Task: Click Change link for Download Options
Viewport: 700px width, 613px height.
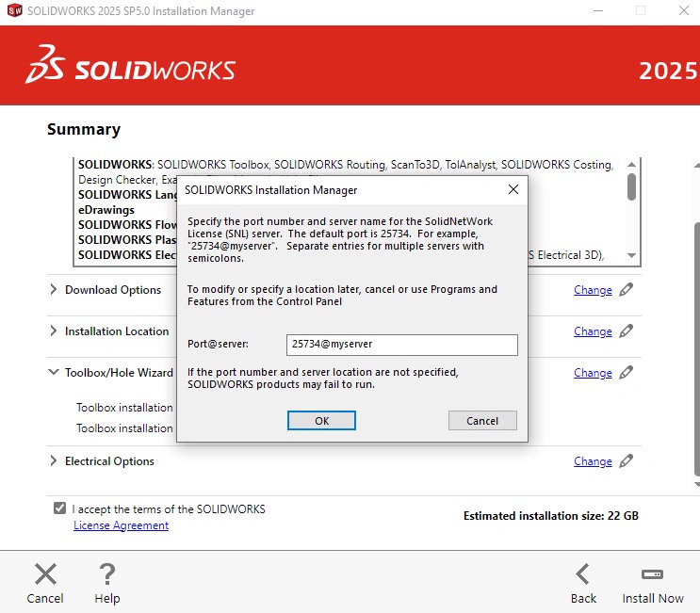Action: pyautogui.click(x=593, y=290)
